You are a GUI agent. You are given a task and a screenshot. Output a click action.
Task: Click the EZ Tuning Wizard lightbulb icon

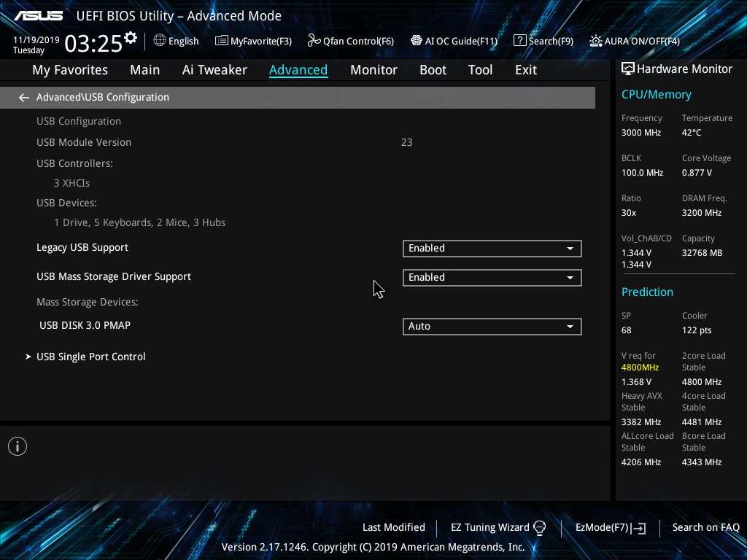tap(539, 528)
